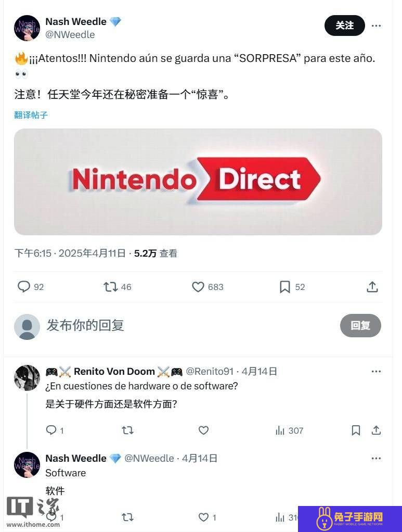Follow Nash Weedle with 关注 button
Screen dimensions: 402x532
coord(344,26)
